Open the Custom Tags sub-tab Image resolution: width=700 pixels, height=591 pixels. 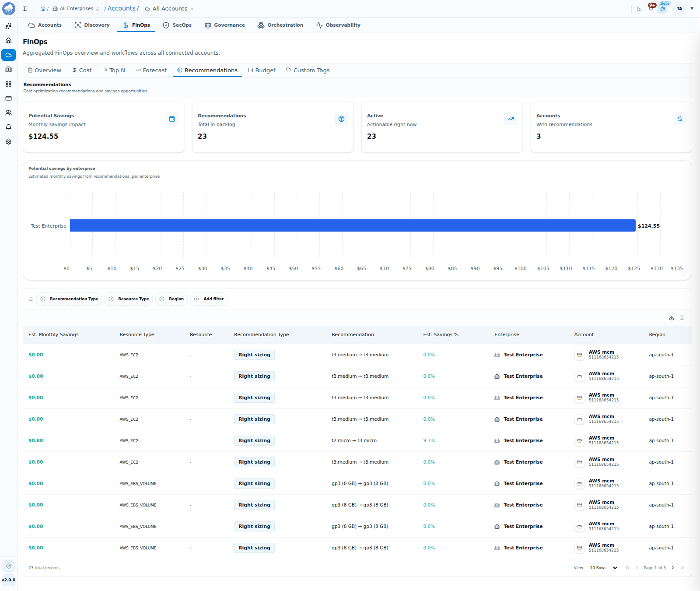(x=308, y=70)
